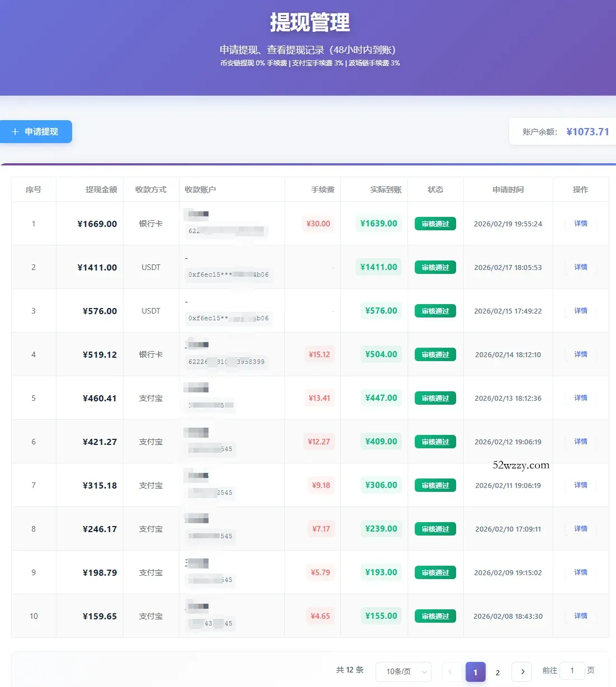The height and width of the screenshot is (687, 616).
Task: Click the account balance ¥1073.71
Action: point(587,132)
